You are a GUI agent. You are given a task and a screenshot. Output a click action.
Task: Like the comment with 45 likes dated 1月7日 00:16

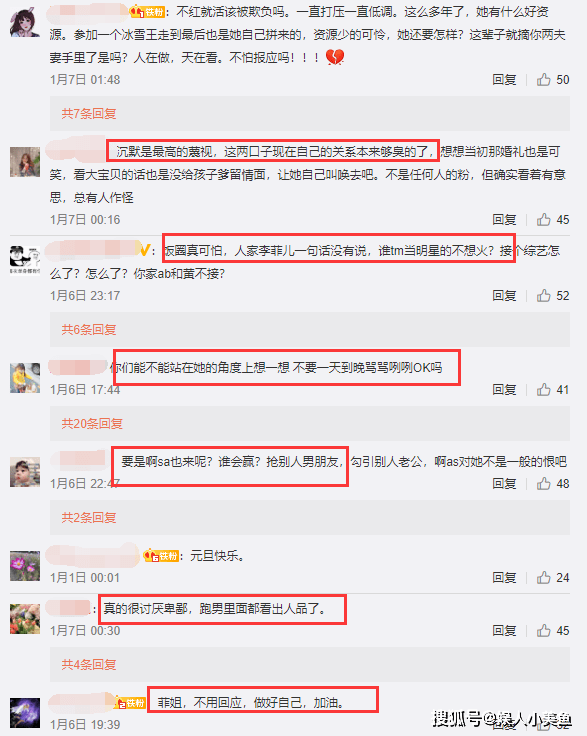pos(543,219)
